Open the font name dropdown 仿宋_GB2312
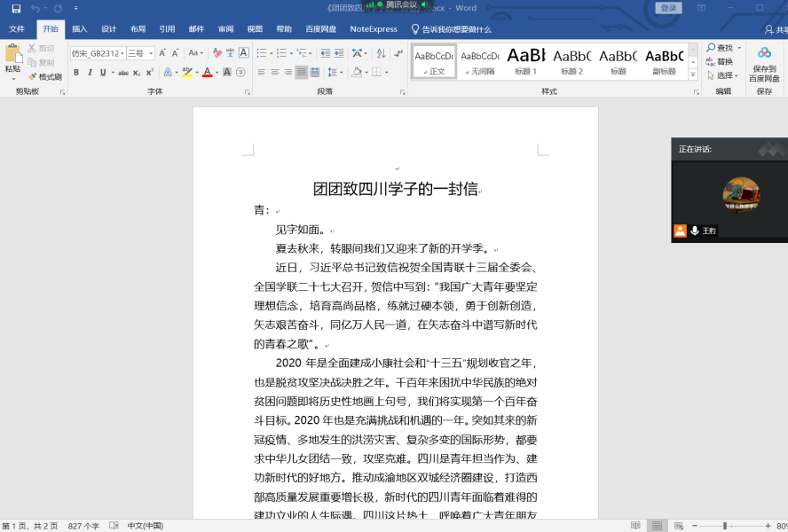Screen dimensions: 788x532 (122, 53)
